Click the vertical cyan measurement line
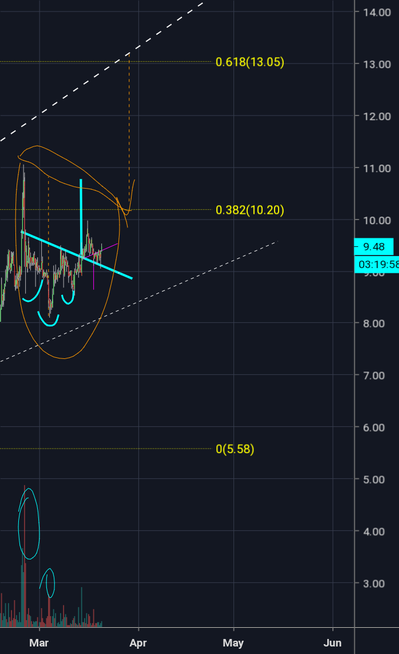 click(81, 217)
